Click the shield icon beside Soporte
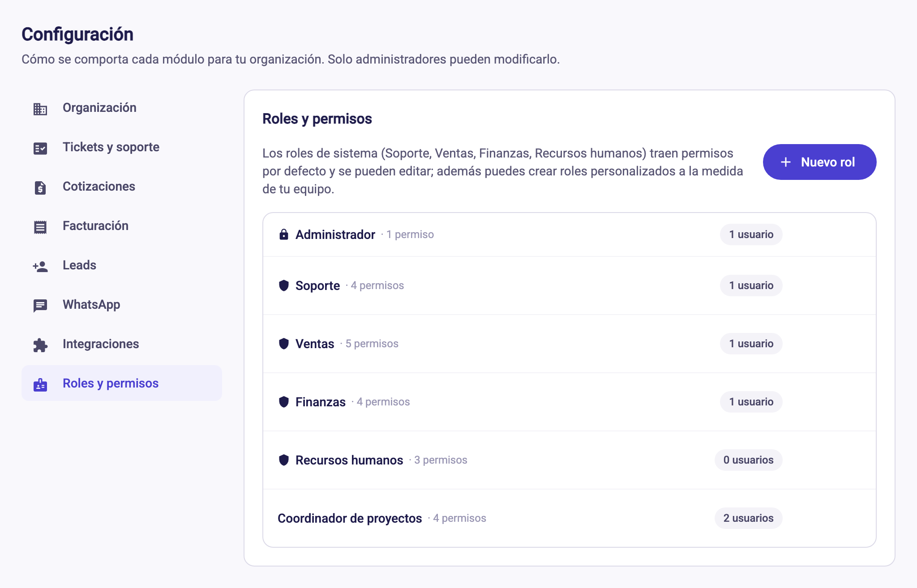 tap(283, 285)
